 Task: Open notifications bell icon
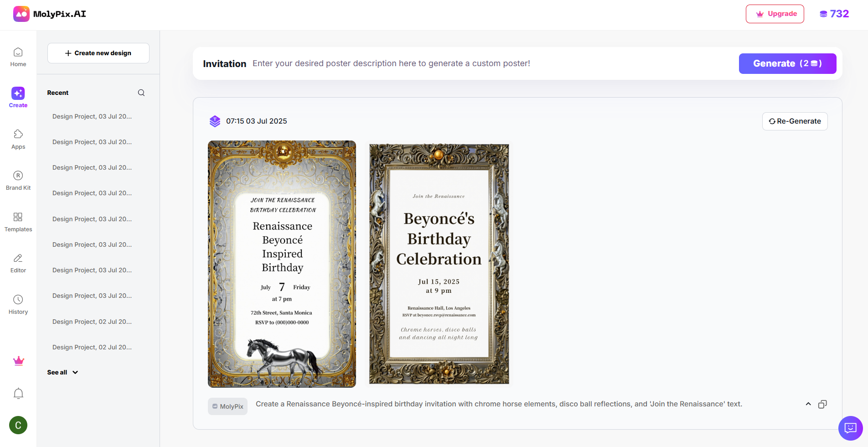18,393
